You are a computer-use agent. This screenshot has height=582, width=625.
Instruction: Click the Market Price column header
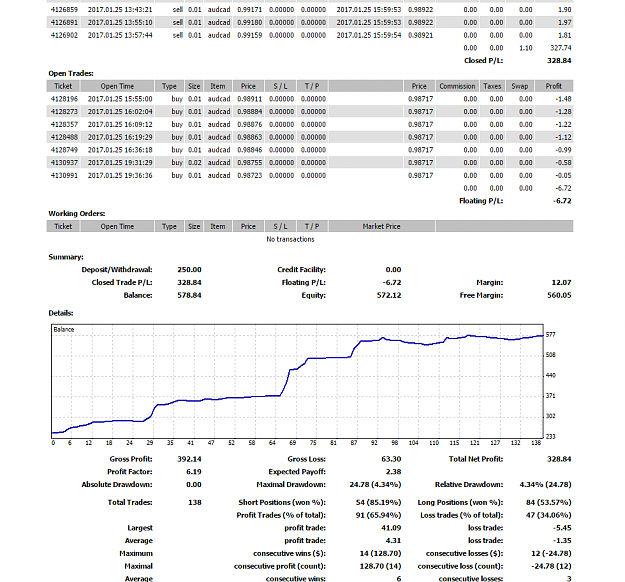[381, 226]
